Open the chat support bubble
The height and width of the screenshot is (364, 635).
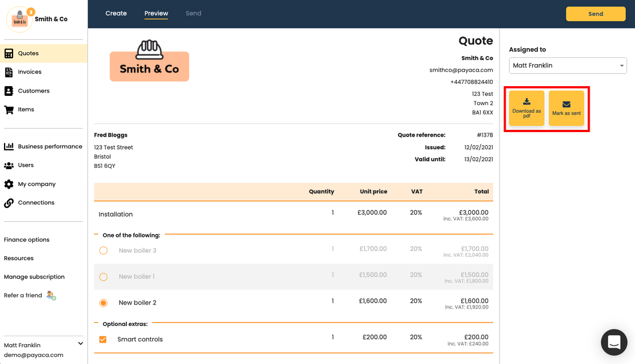click(x=614, y=342)
